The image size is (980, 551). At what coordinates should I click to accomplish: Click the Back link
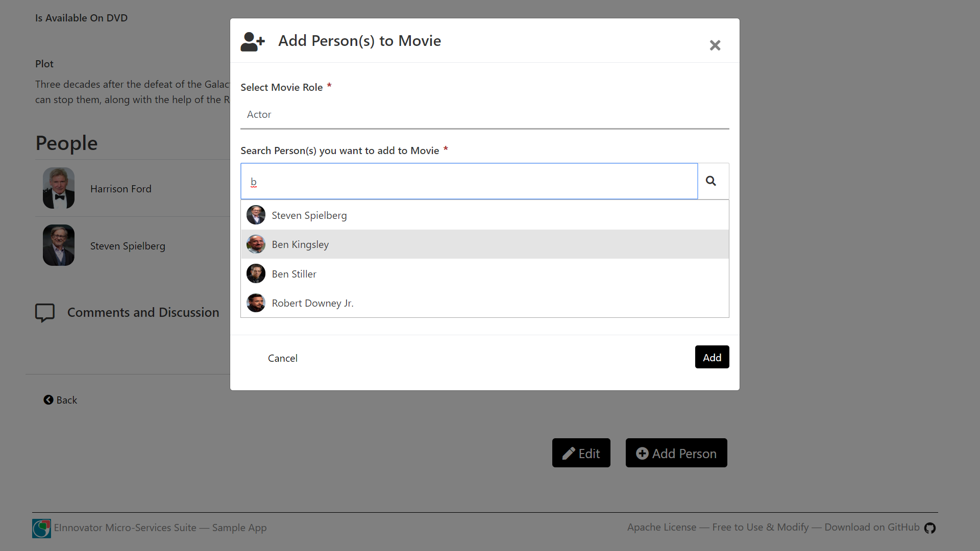click(60, 400)
